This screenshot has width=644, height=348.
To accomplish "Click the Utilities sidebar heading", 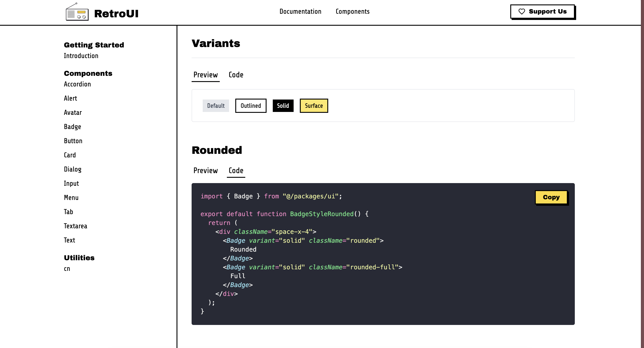I will [79, 258].
